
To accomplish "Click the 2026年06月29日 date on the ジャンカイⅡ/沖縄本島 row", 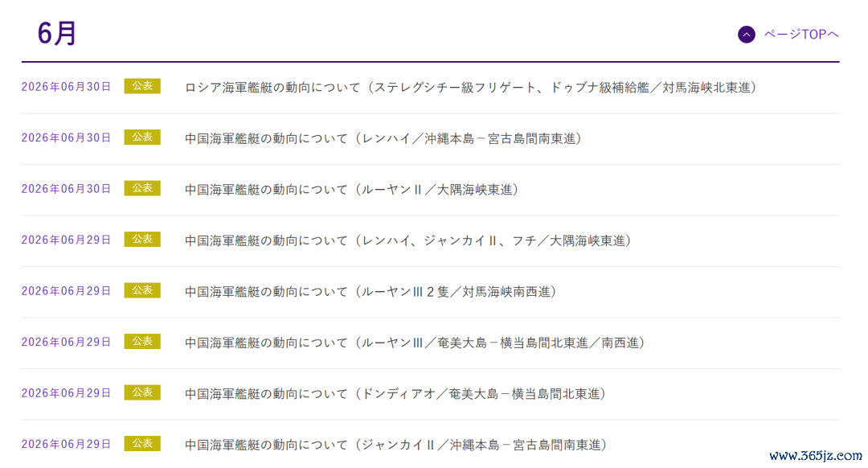I will (x=66, y=444).
